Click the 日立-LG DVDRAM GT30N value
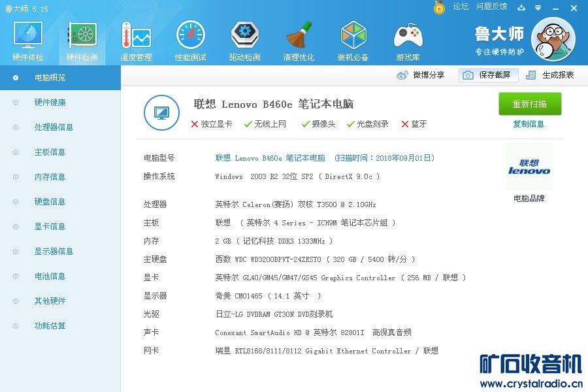This screenshot has width=588, height=392. pyautogui.click(x=274, y=314)
